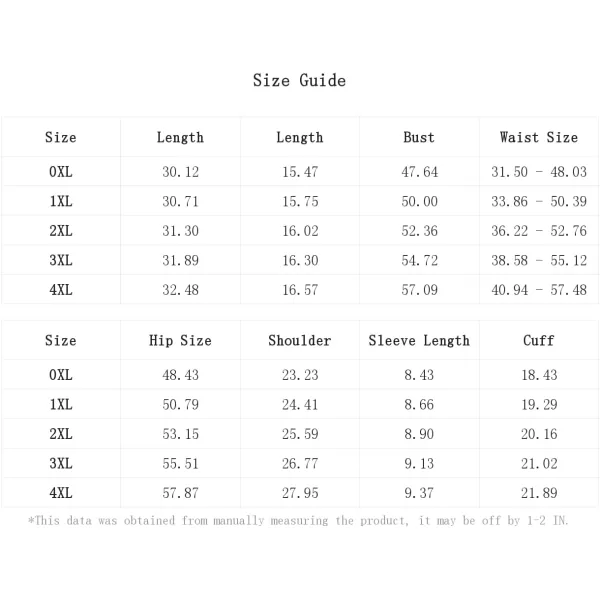Click 4XL cuff value 21.89

[539, 493]
